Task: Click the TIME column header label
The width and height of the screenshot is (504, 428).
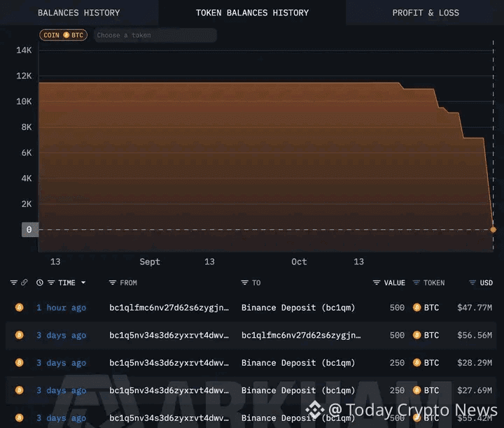Action: coord(67,283)
